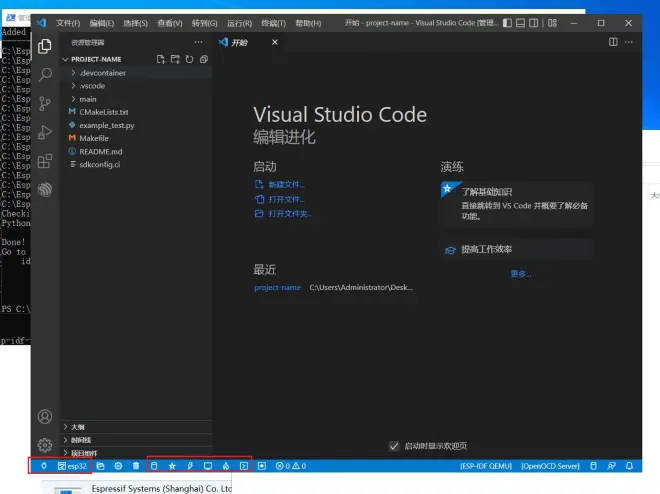660x494 pixels.
Task: Choose the esp32 target device in status bar
Action: pyautogui.click(x=72, y=466)
